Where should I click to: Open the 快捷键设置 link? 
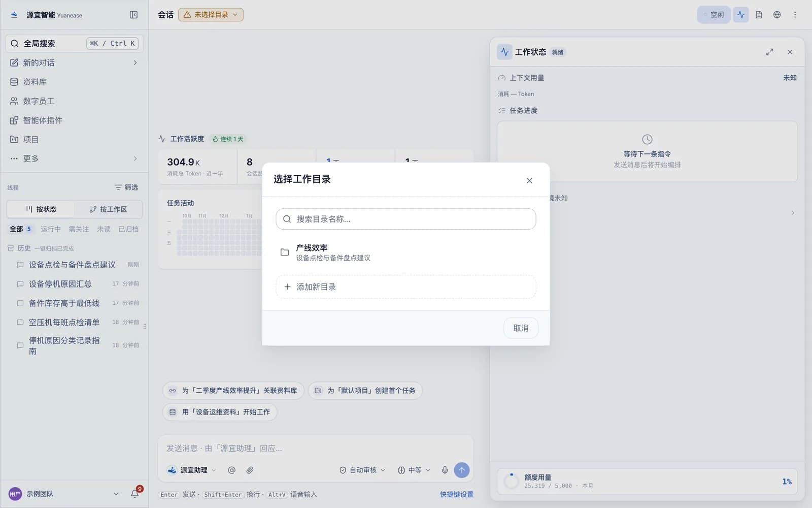point(457,494)
